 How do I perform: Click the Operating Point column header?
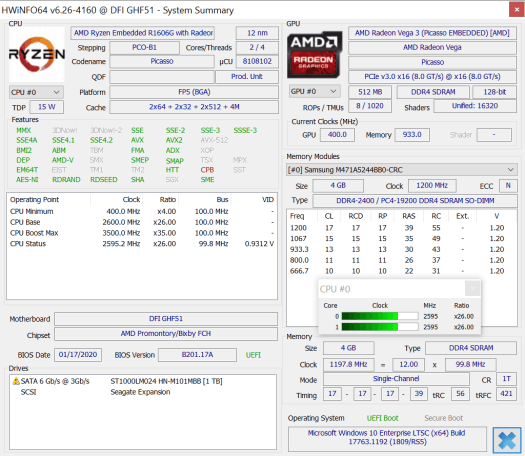pos(49,200)
